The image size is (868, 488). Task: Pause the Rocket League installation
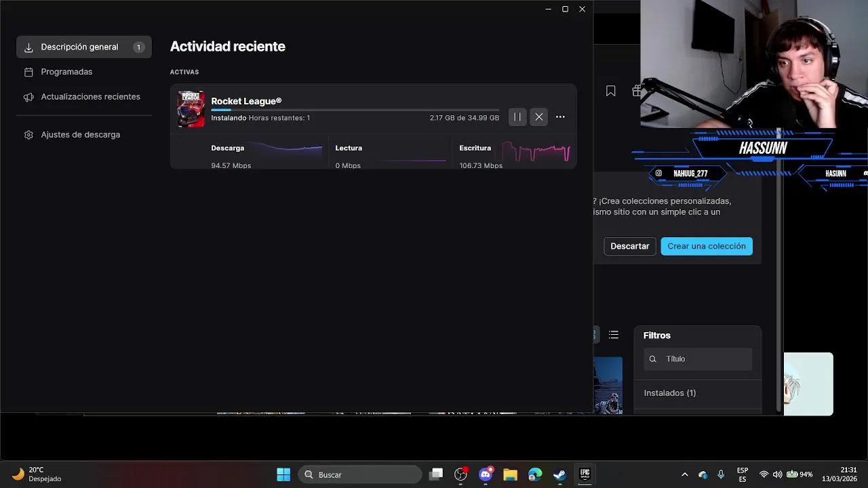(517, 117)
